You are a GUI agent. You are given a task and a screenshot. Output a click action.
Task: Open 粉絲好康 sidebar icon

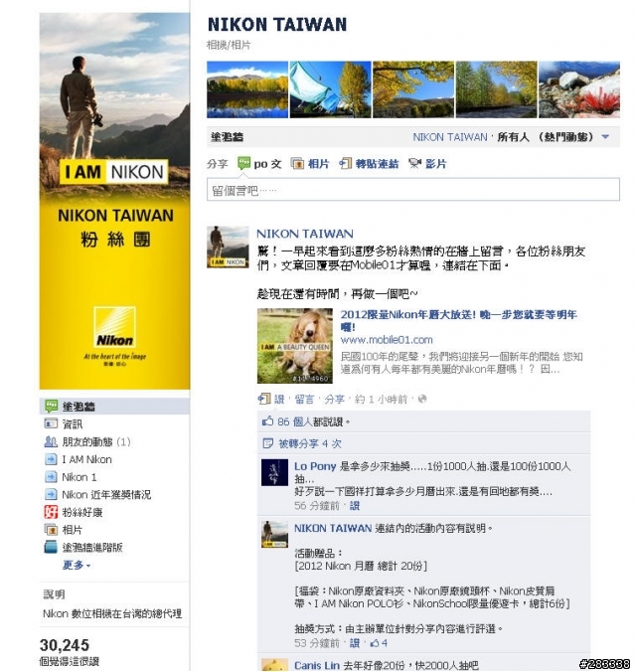[51, 512]
